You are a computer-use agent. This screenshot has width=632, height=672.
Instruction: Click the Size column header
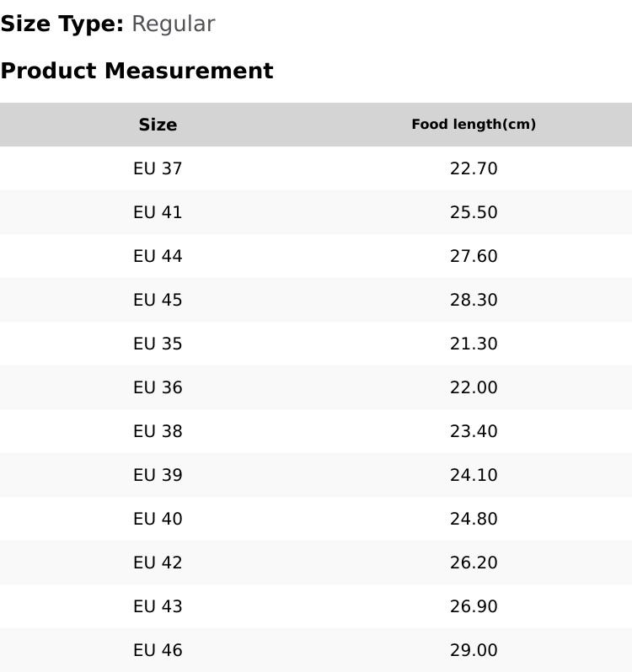pyautogui.click(x=158, y=125)
